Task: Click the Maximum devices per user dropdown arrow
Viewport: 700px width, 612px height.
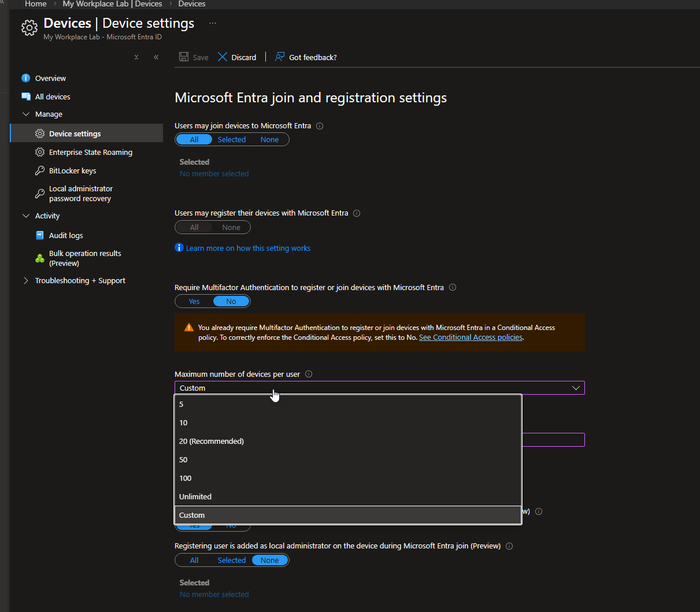Action: pyautogui.click(x=576, y=388)
